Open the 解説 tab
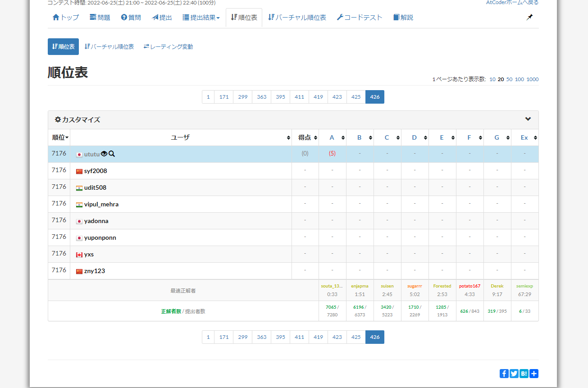 (x=402, y=17)
